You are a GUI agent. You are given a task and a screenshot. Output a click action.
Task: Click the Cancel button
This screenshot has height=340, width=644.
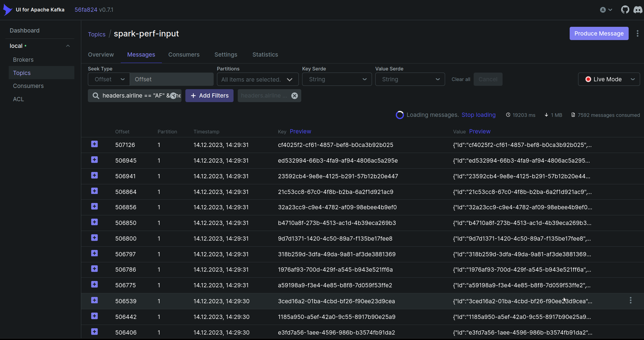488,79
